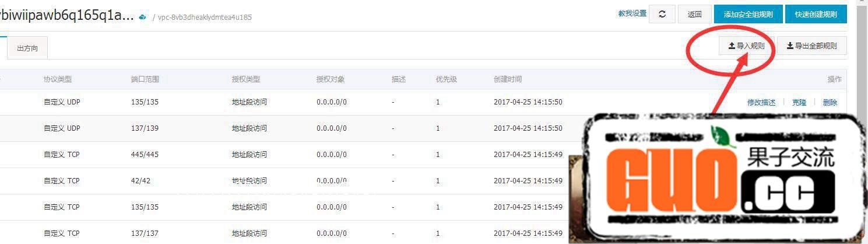Click 删除 for the UDP 135/135 rule

click(x=830, y=102)
